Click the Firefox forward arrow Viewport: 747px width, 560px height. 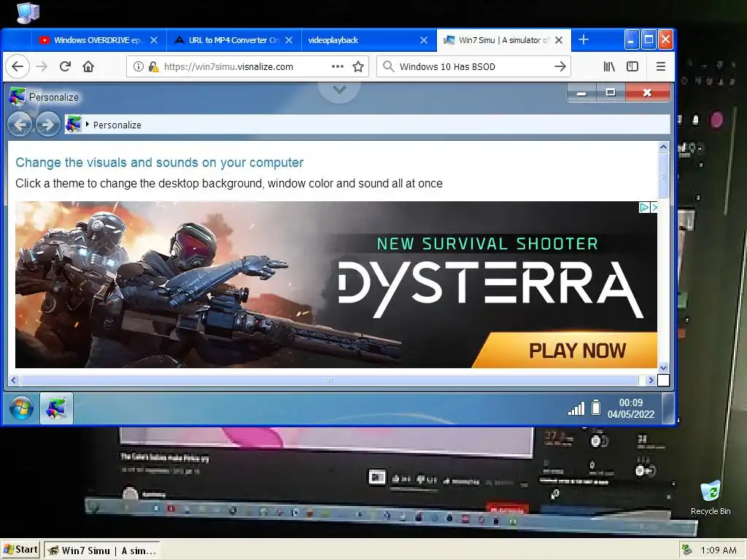pos(42,66)
